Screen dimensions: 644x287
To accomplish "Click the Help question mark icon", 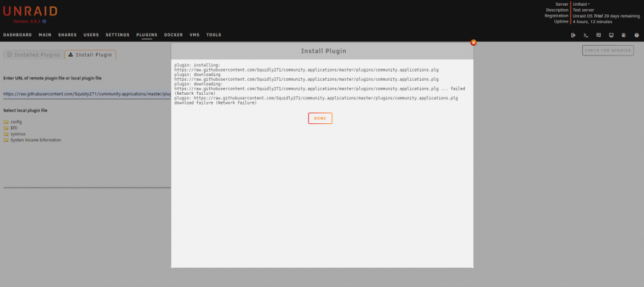I will [x=637, y=35].
